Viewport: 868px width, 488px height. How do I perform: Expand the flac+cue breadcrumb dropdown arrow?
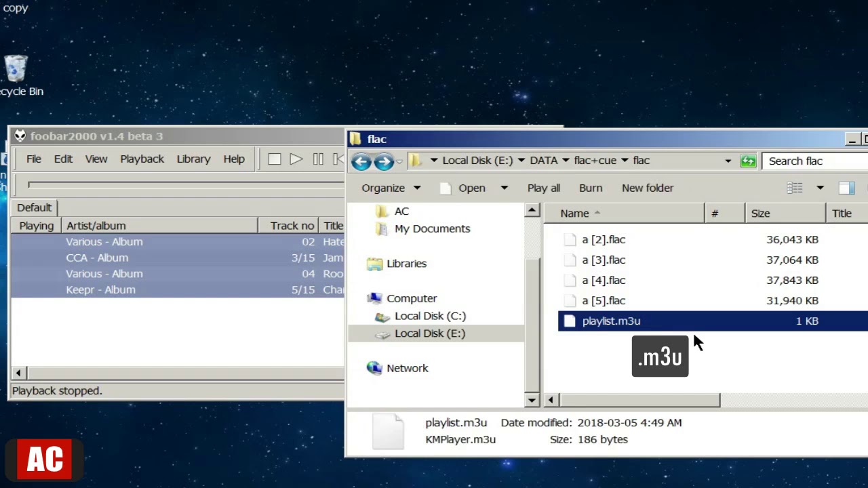pos(623,161)
